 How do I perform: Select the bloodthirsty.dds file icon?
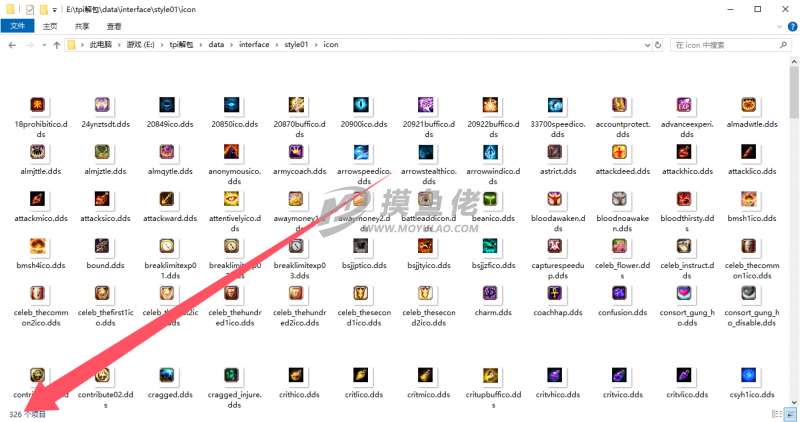point(684,199)
